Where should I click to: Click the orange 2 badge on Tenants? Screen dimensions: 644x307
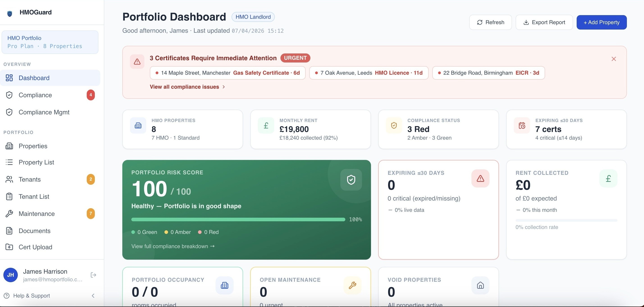91,179
